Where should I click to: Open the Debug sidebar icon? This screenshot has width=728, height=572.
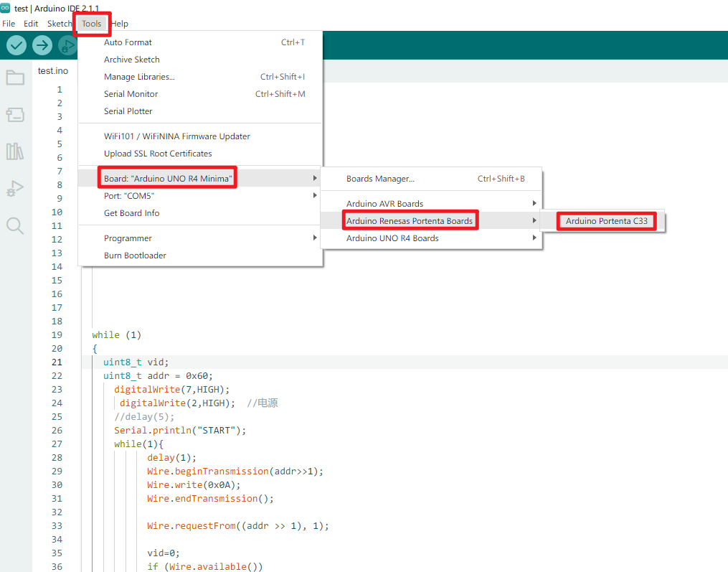pyautogui.click(x=15, y=189)
